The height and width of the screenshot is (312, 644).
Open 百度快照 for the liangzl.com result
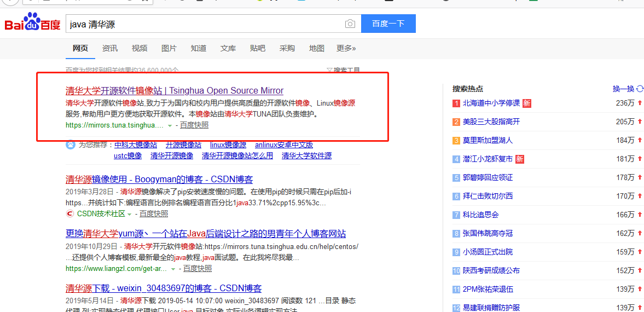coord(198,268)
